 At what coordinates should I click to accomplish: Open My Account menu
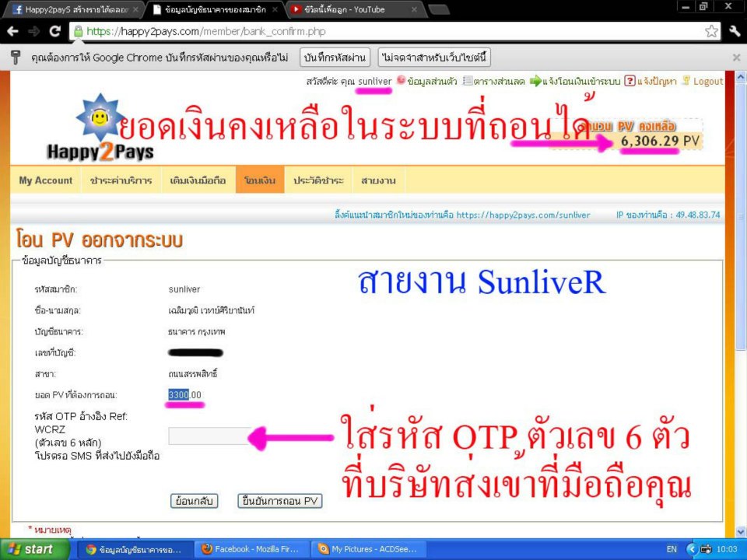46,180
